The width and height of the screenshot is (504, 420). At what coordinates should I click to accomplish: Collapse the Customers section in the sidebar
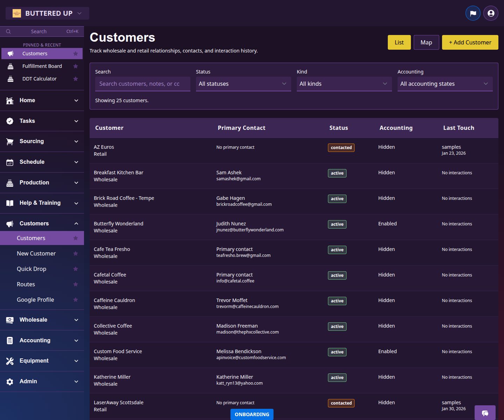tap(76, 223)
